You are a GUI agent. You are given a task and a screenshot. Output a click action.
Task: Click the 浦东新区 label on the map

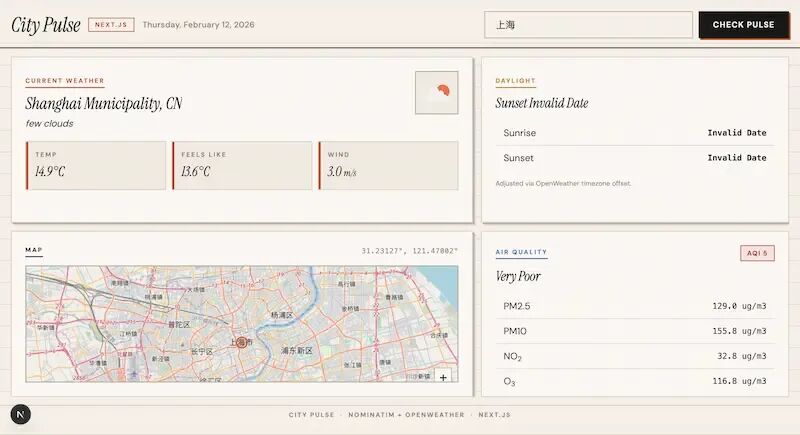296,350
